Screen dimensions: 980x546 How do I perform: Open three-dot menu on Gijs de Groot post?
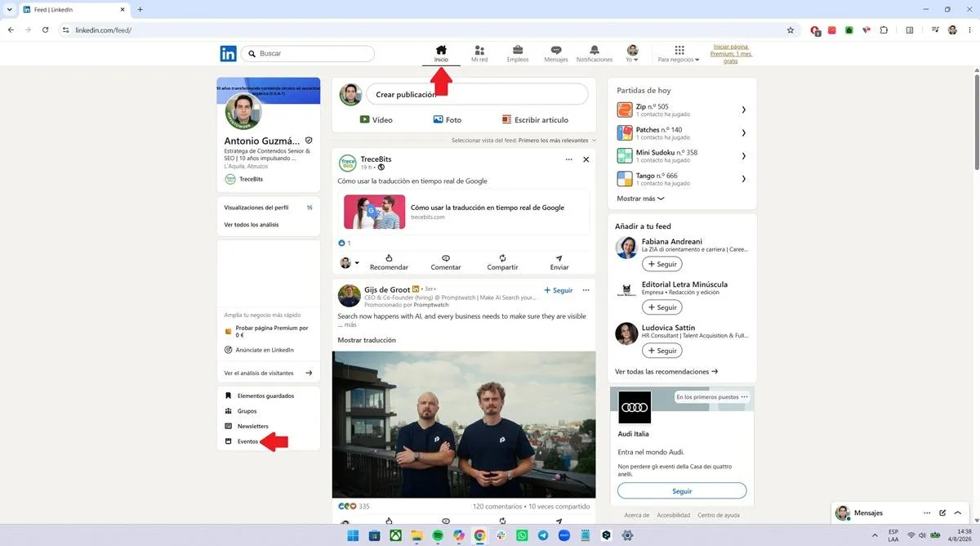pos(586,290)
